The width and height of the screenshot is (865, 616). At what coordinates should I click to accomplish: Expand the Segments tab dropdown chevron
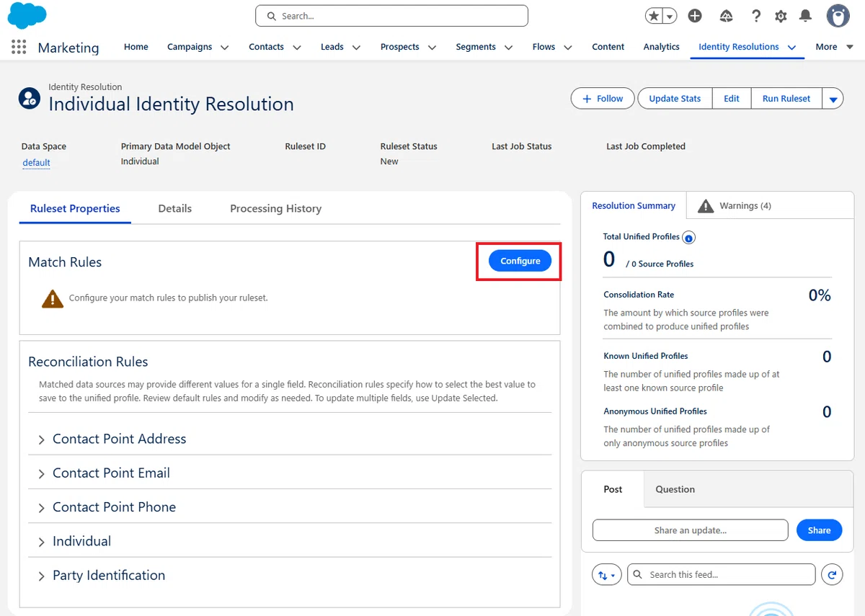(508, 48)
